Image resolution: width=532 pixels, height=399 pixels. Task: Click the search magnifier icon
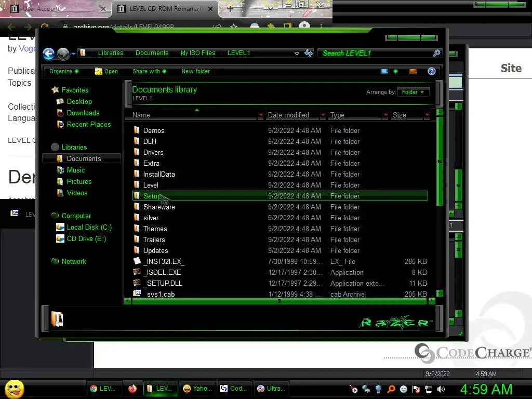tap(436, 53)
